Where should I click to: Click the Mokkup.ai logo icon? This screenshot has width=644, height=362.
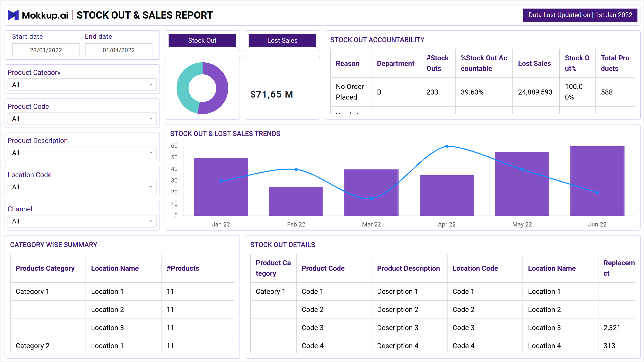[13, 15]
